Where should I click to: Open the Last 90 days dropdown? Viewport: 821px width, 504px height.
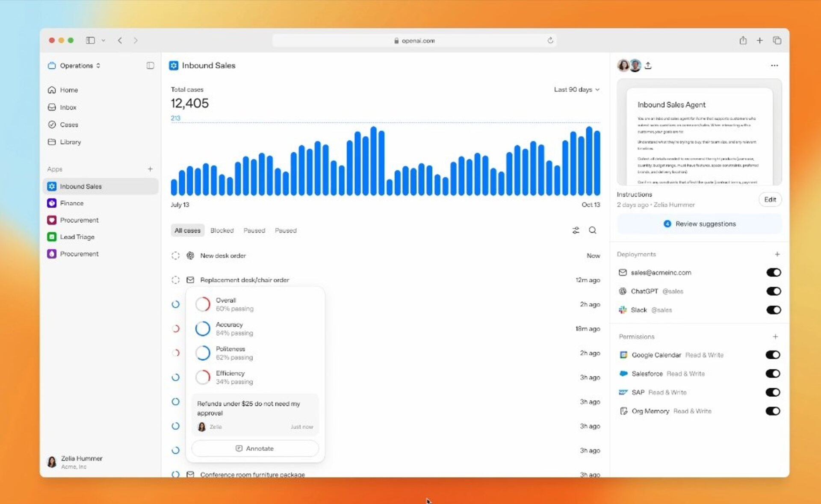coord(576,90)
